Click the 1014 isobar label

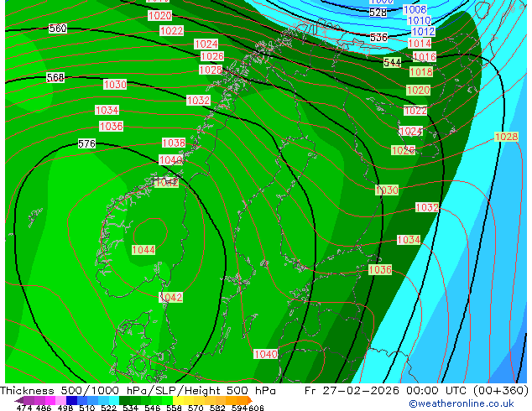point(420,44)
